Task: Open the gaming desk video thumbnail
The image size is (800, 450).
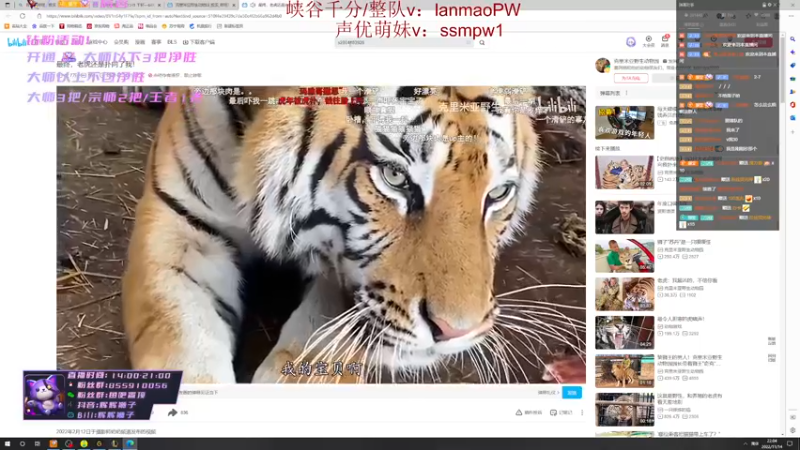Action: coord(624,122)
